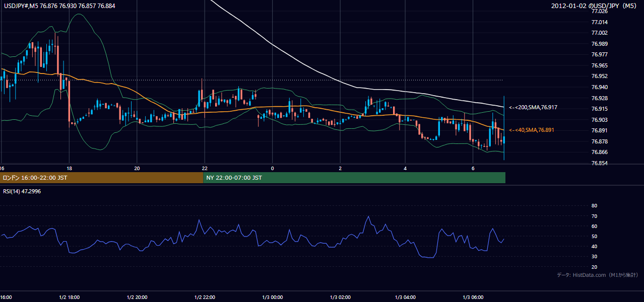Click the hour 6 chart tick label
The width and height of the screenshot is (644, 302).
point(473,168)
